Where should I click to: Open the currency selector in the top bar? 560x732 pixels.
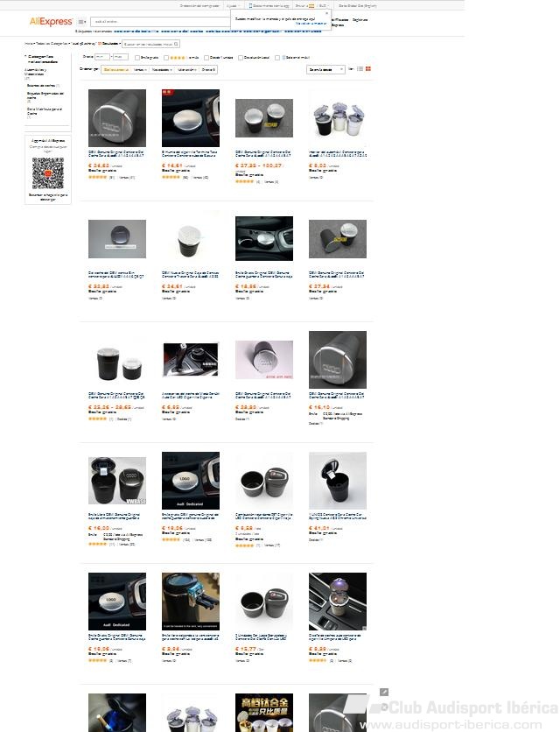pyautogui.click(x=324, y=5)
